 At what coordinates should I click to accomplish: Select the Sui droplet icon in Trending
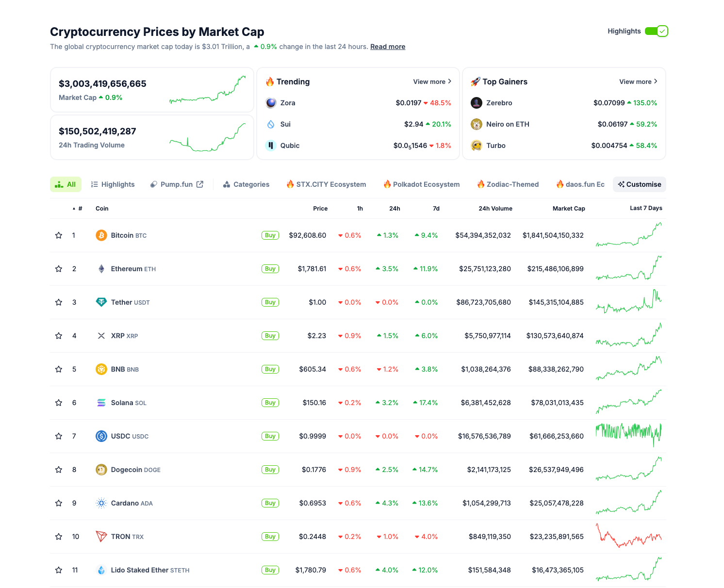coord(271,124)
